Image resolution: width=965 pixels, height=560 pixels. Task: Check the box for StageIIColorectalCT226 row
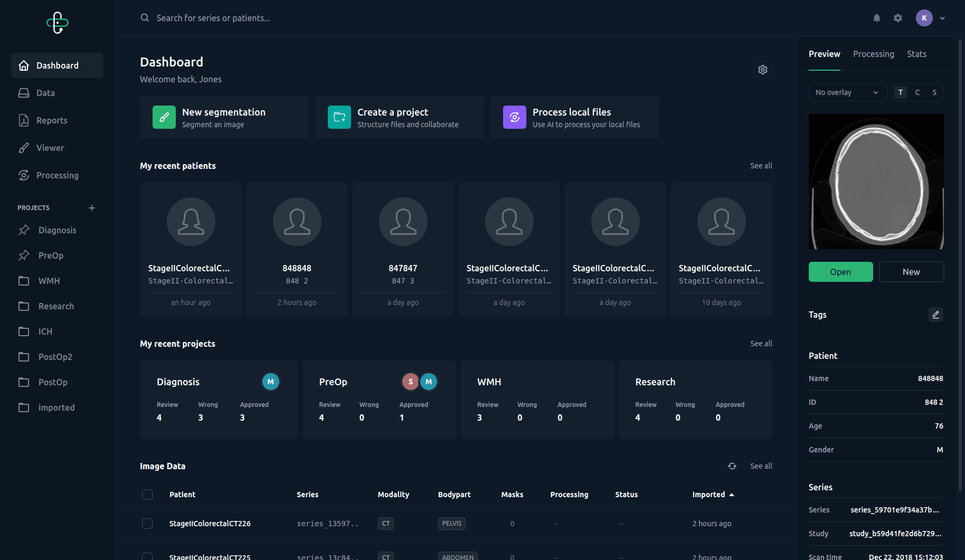[x=147, y=524]
